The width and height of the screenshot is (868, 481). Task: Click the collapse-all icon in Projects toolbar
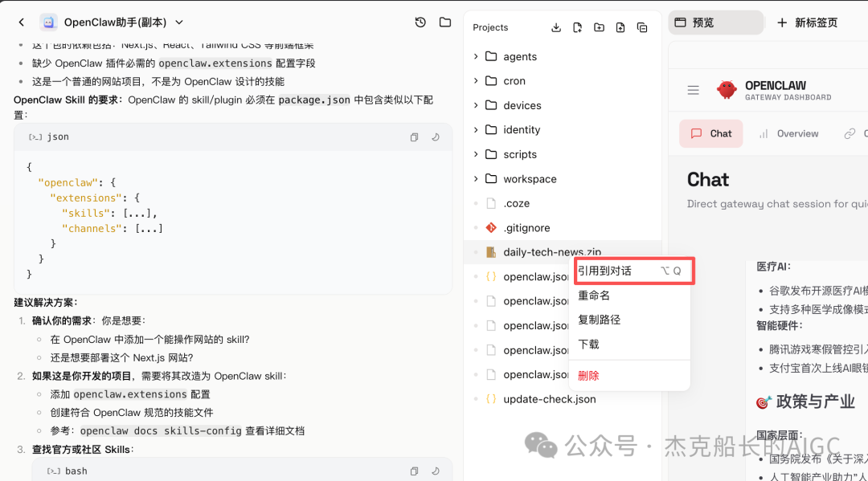point(642,27)
